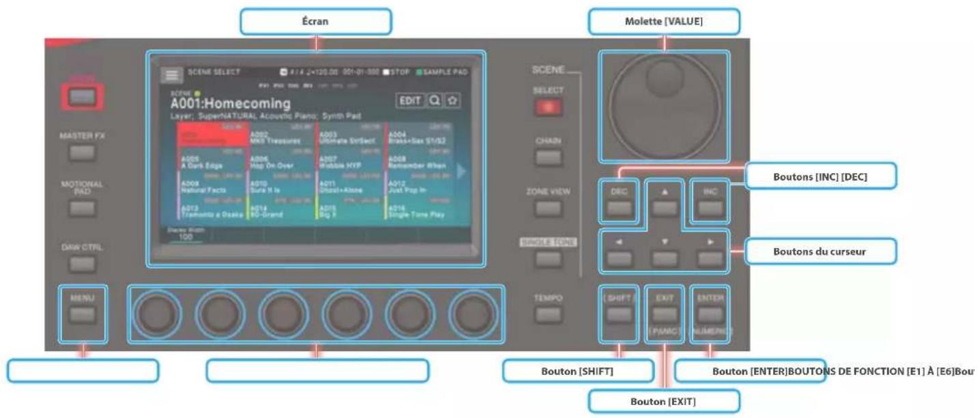Viewport: 980px width, 418px height.
Task: Select scene A012 Just Pop In
Action: [420, 184]
